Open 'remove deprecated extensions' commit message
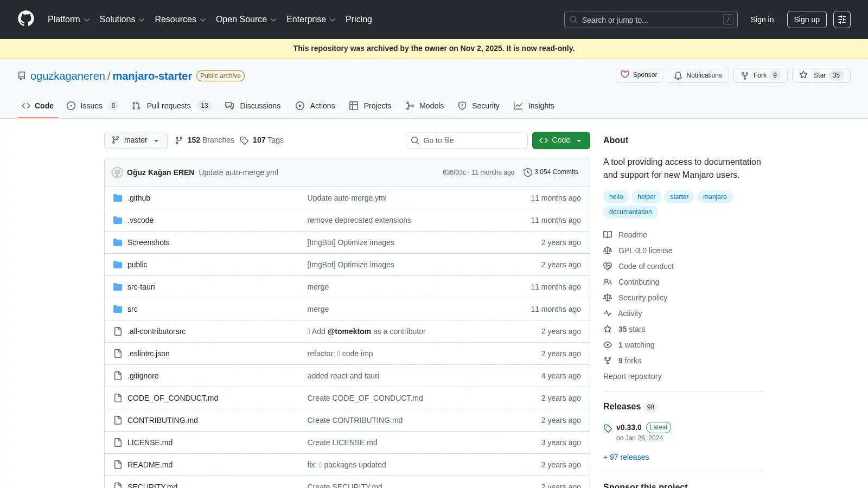The width and height of the screenshot is (868, 488). [x=359, y=220]
